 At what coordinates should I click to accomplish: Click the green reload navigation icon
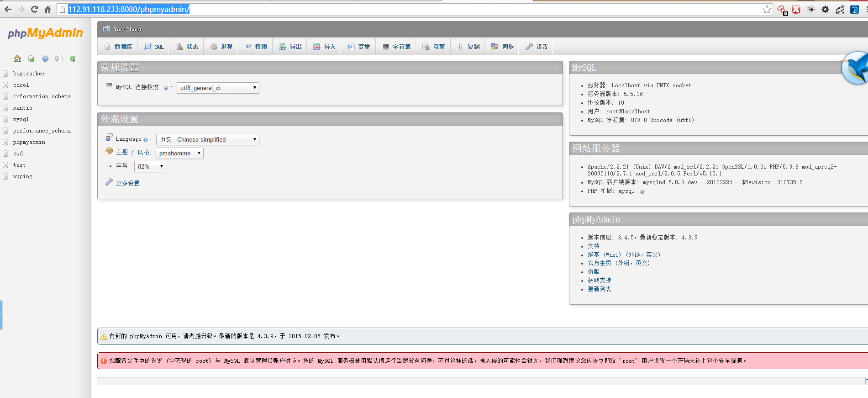pos(73,58)
